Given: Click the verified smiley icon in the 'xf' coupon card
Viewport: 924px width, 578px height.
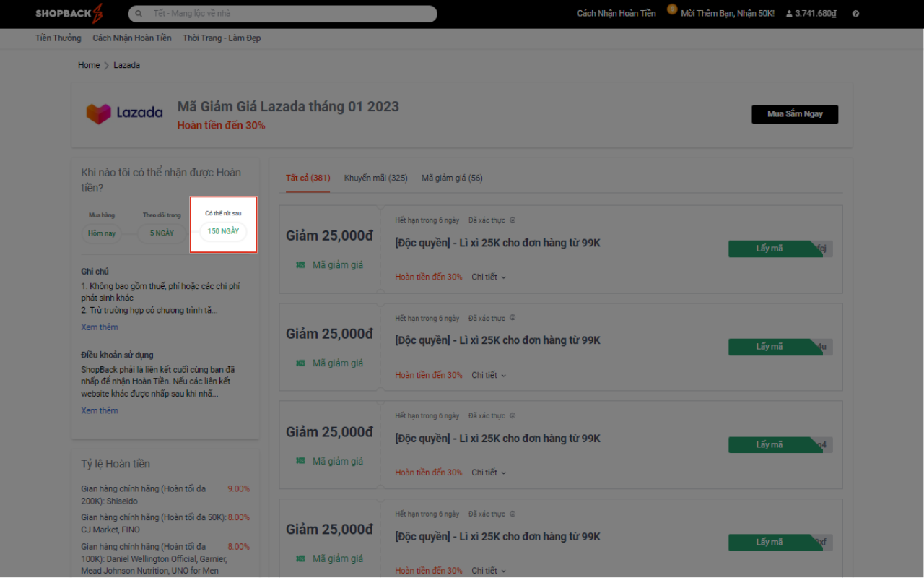Looking at the screenshot, I should click(513, 514).
